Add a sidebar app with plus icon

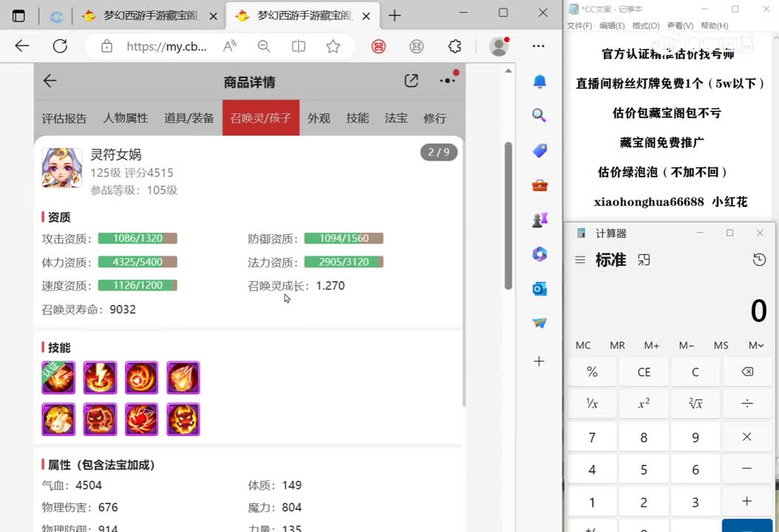coord(539,361)
